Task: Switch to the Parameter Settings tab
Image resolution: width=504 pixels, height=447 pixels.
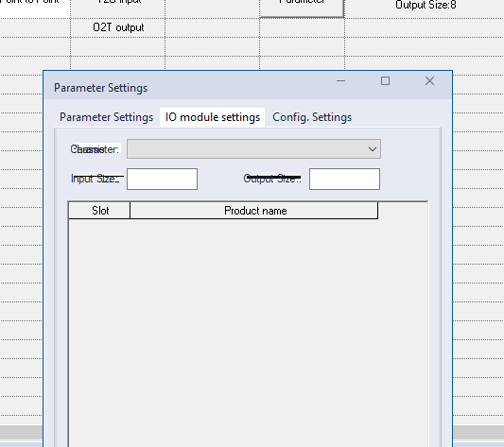Action: pos(106,117)
